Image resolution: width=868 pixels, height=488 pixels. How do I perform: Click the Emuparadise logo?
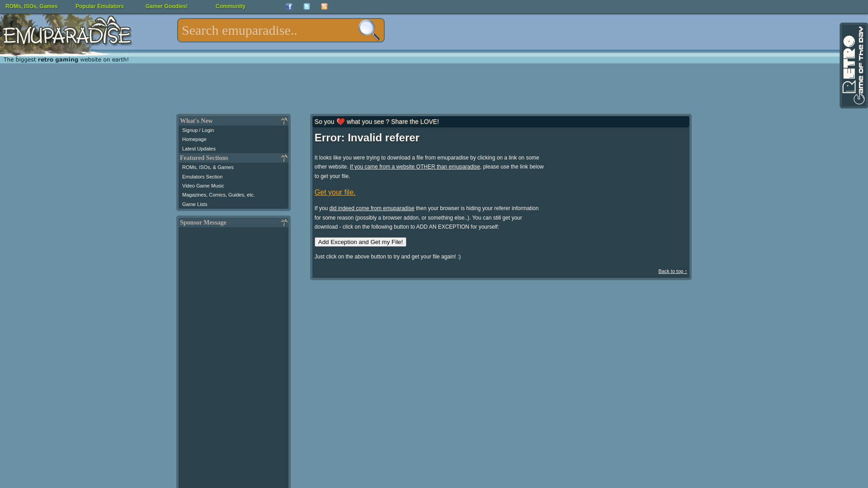tap(67, 34)
